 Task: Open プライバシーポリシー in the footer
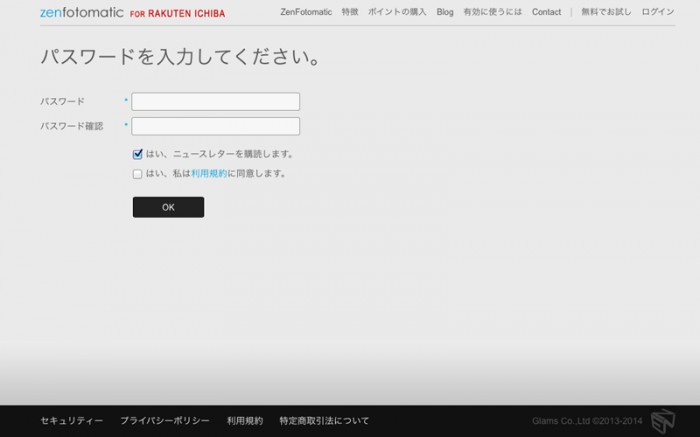[165, 421]
